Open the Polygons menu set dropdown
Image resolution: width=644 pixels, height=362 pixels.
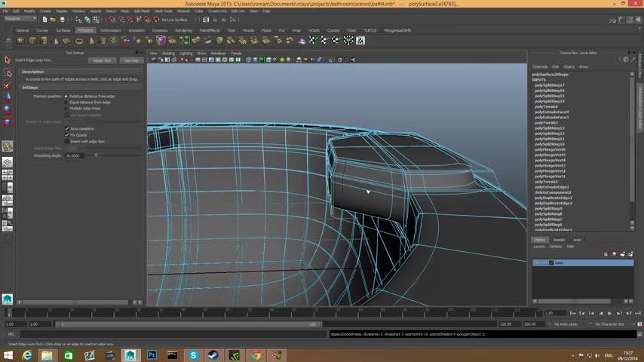(x=21, y=20)
